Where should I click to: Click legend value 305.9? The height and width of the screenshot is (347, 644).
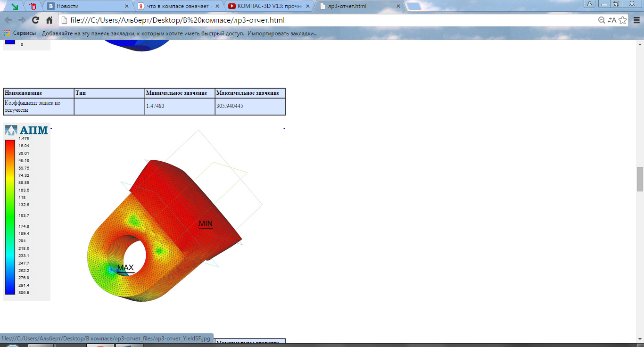pyautogui.click(x=24, y=293)
